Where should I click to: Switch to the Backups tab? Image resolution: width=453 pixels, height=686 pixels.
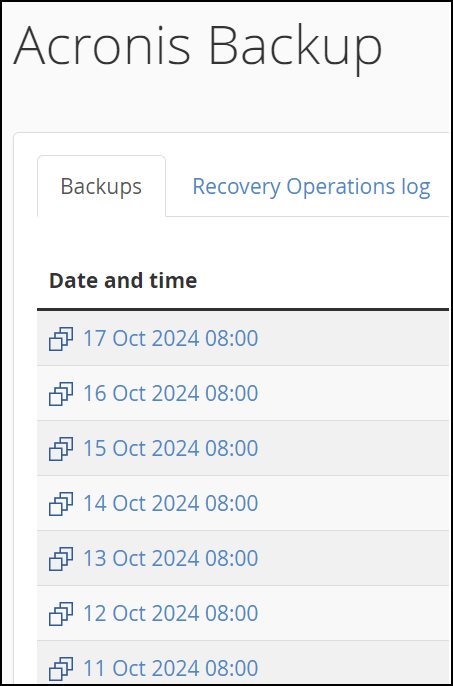101,186
